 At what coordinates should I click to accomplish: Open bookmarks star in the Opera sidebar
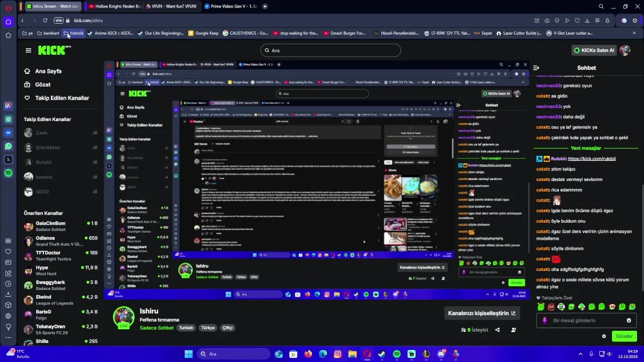pyautogui.click(x=9, y=35)
